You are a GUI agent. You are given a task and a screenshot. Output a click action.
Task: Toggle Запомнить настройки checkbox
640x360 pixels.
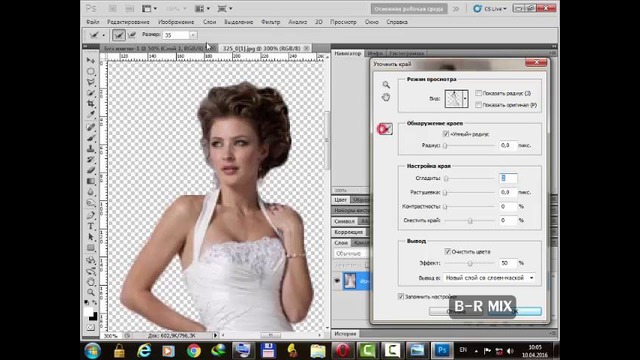pyautogui.click(x=401, y=296)
